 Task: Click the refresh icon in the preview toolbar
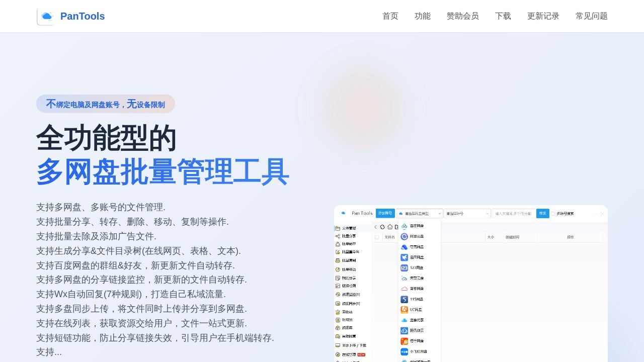pyautogui.click(x=382, y=227)
